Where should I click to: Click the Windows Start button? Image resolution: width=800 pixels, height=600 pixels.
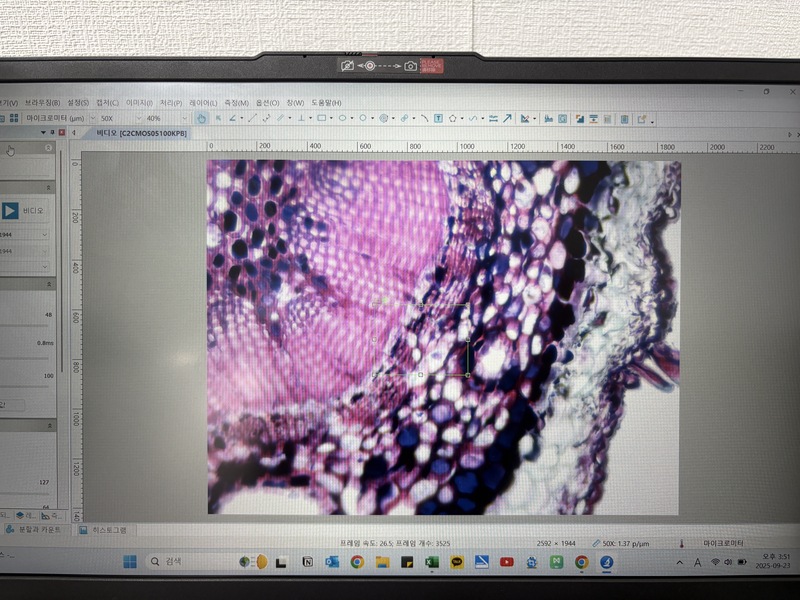coord(130,562)
